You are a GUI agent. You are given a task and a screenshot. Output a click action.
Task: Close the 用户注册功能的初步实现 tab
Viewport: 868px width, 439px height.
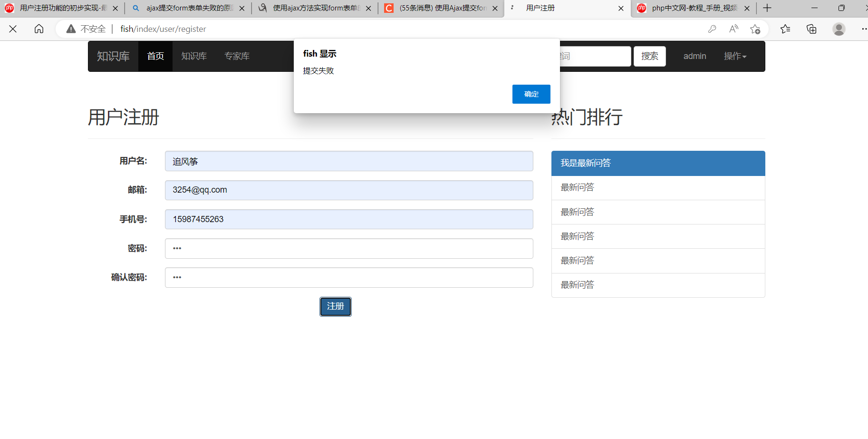coord(115,8)
